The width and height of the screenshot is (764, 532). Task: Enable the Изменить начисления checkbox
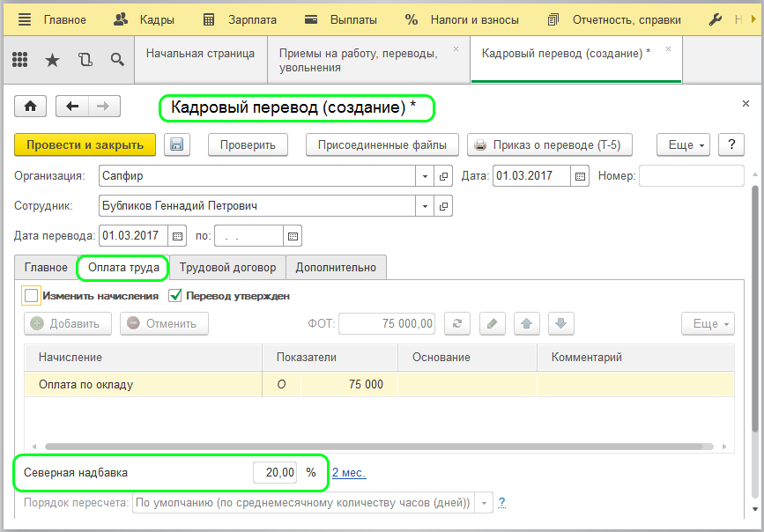coord(32,296)
